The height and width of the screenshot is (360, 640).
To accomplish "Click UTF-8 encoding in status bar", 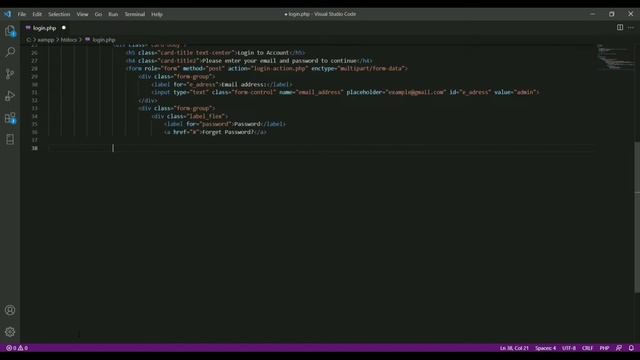I will point(569,348).
